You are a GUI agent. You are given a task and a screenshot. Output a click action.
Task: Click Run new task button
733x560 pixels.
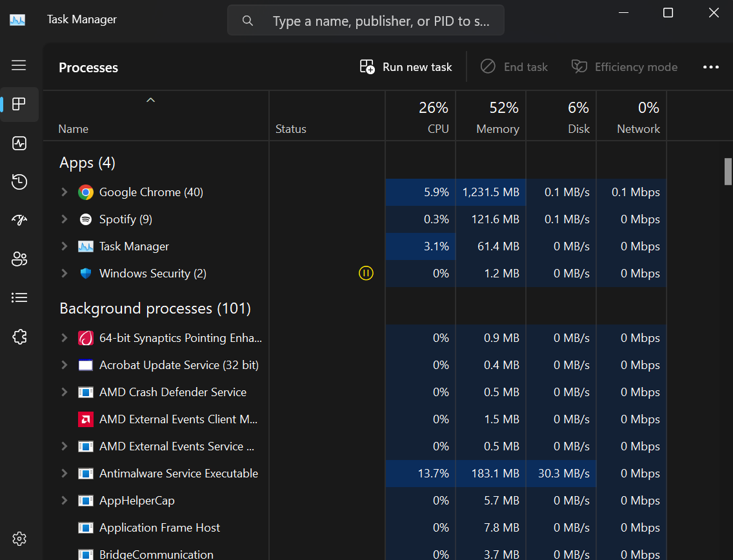(406, 67)
